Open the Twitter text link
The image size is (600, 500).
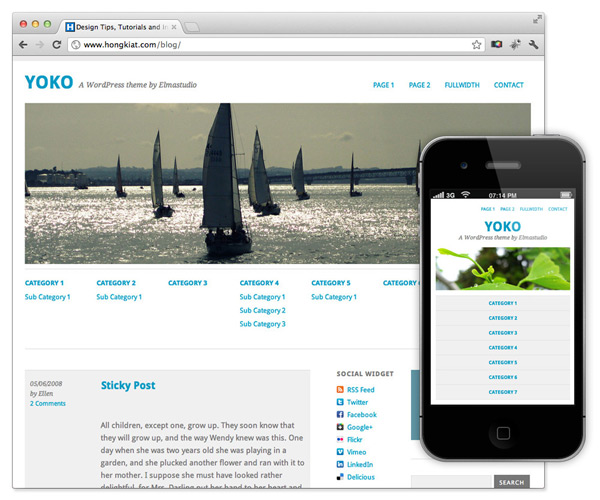tap(357, 402)
